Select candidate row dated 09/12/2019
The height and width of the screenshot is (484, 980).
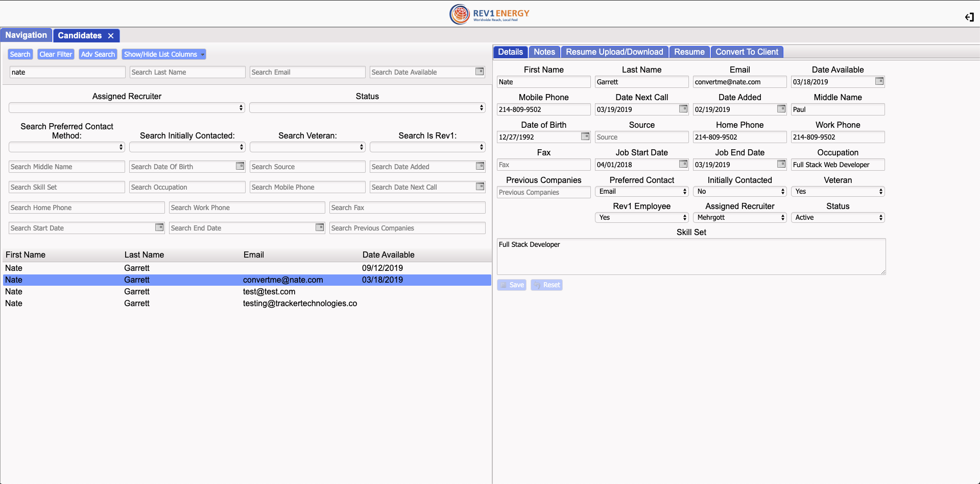(247, 268)
